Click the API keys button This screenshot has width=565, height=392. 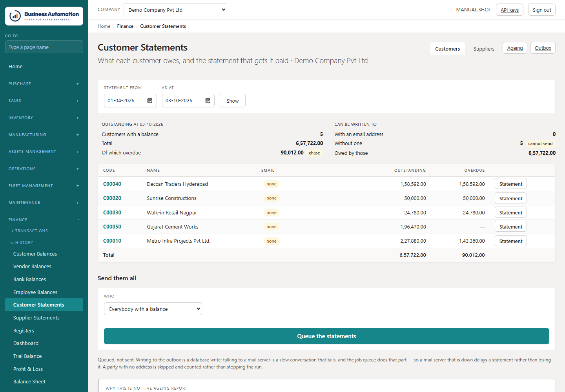point(510,10)
